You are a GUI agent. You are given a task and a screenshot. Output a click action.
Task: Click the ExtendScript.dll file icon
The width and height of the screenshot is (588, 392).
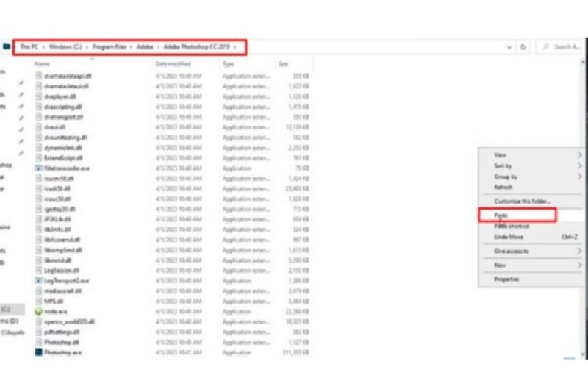pos(39,158)
